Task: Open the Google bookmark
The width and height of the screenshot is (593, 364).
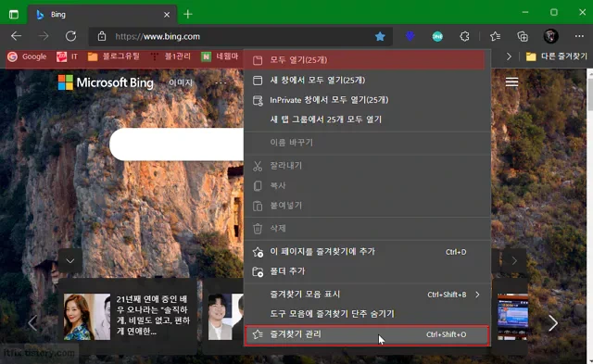Action: pos(27,56)
